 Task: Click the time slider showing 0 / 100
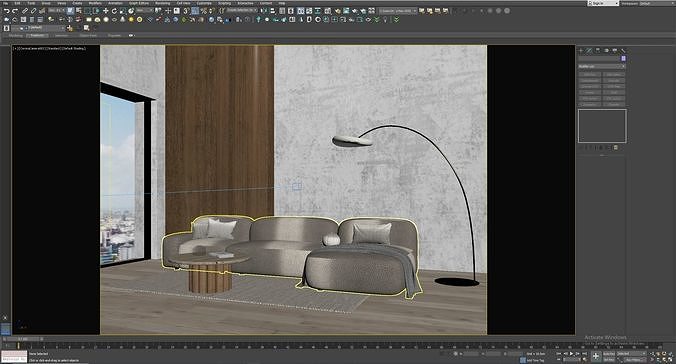pos(22,339)
